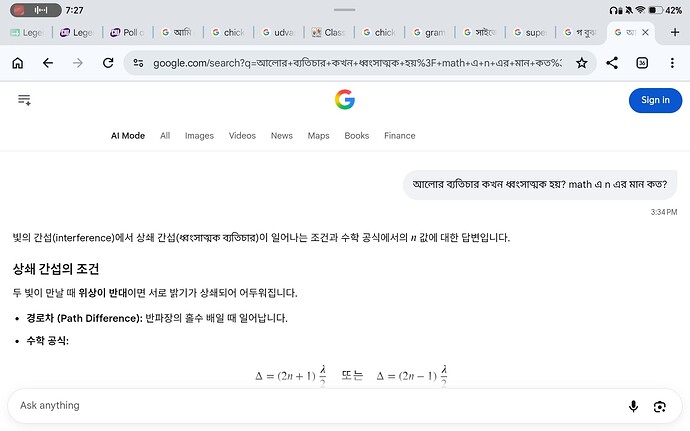Open the Chrome three-dot menu
This screenshot has width=690, height=431.
coord(672,63)
